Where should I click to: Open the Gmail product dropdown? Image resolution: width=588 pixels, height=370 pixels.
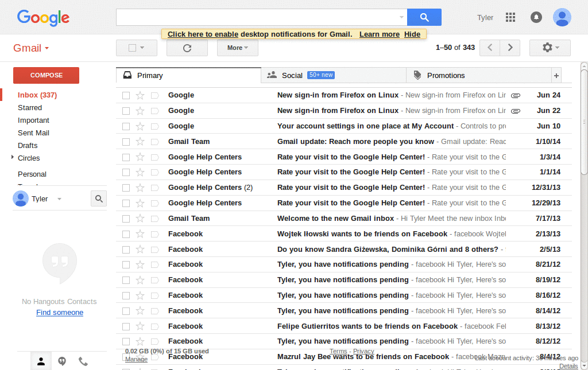click(x=31, y=48)
